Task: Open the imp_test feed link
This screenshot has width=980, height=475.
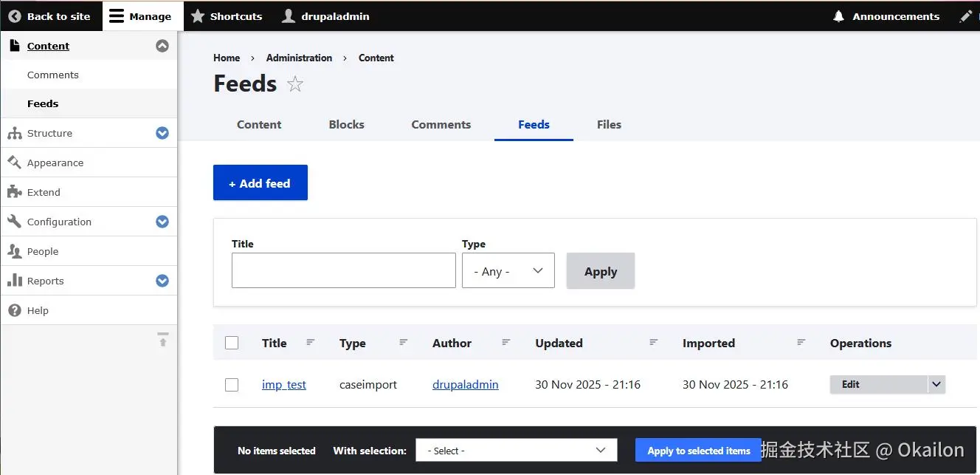Action: pos(284,384)
